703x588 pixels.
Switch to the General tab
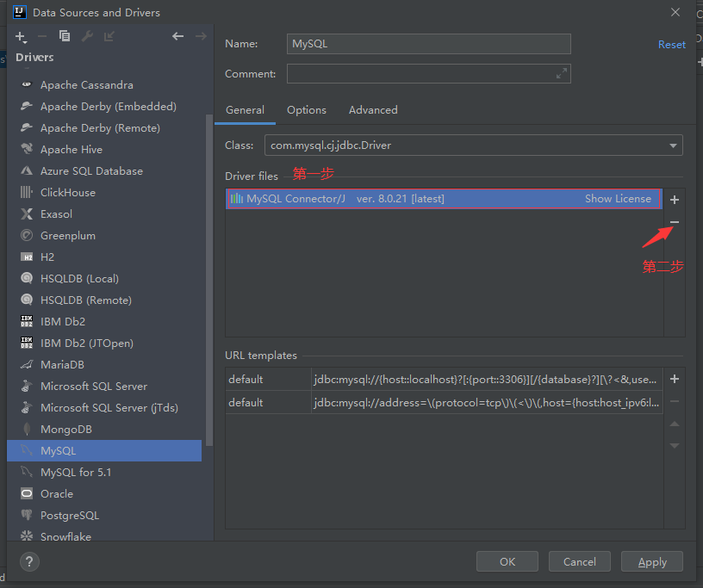pyautogui.click(x=245, y=110)
